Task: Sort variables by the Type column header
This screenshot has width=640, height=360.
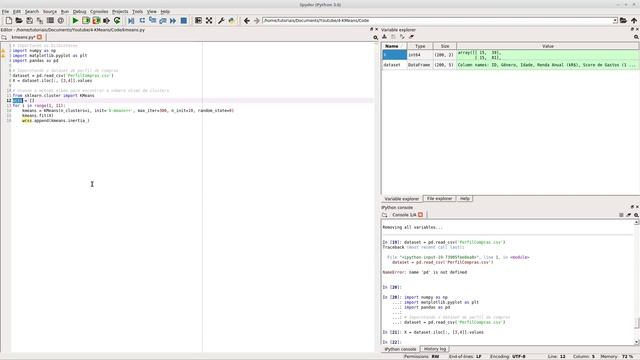Action: pos(420,46)
